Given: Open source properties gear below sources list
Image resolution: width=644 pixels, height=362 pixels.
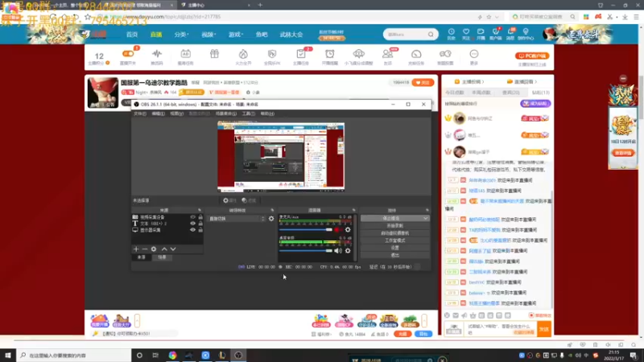Looking at the screenshot, I should [x=154, y=249].
